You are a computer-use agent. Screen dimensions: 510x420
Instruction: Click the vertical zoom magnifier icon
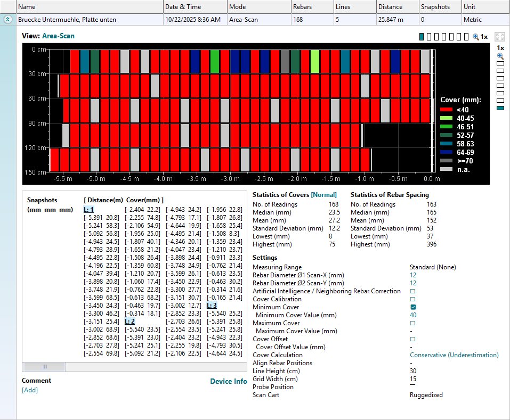500,56
